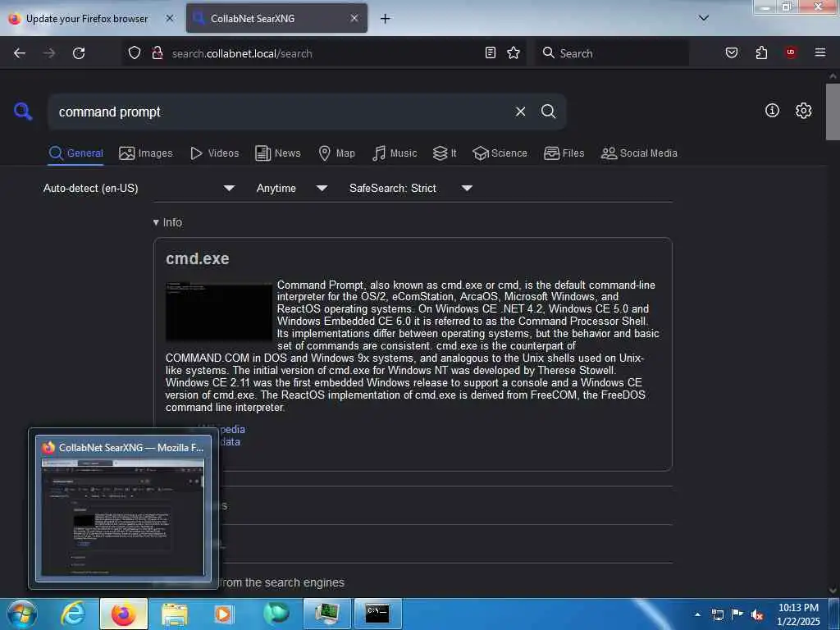840x630 pixels.
Task: Submit search with magnifier button
Action: click(x=549, y=112)
